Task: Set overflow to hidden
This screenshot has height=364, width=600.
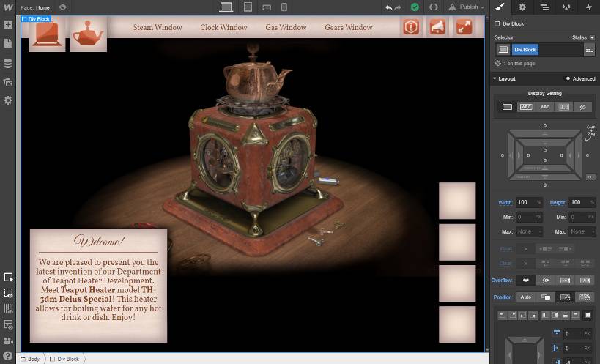Action: 544,281
